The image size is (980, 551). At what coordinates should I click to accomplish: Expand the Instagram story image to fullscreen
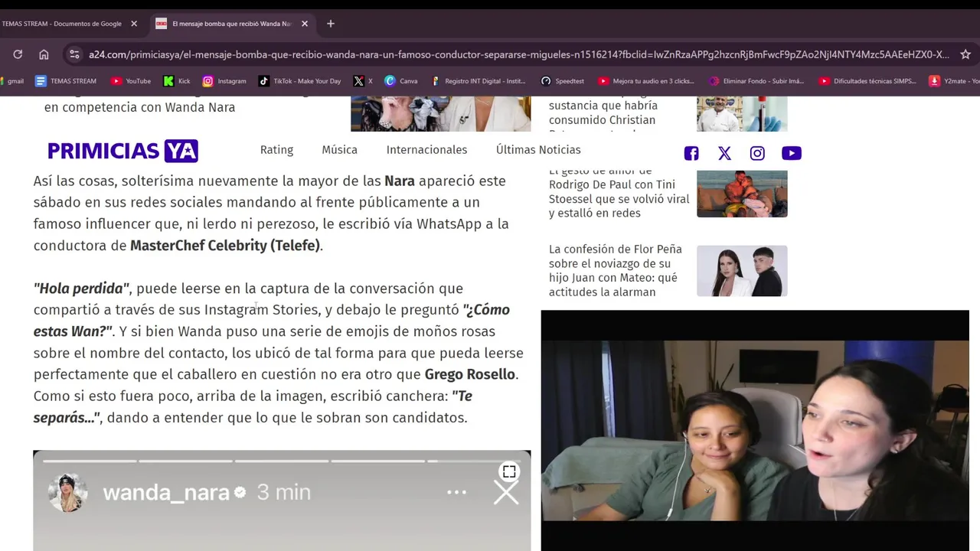(509, 471)
